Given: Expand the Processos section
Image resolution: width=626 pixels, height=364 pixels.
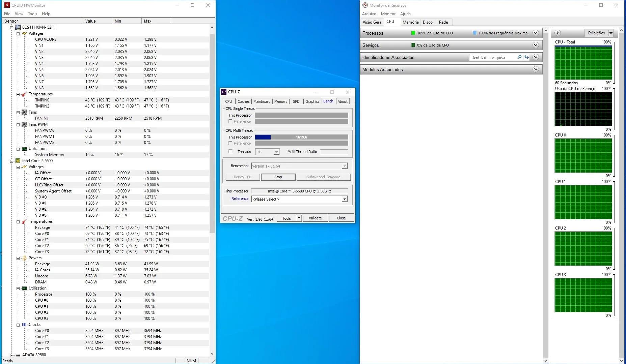Looking at the screenshot, I should click(x=536, y=33).
